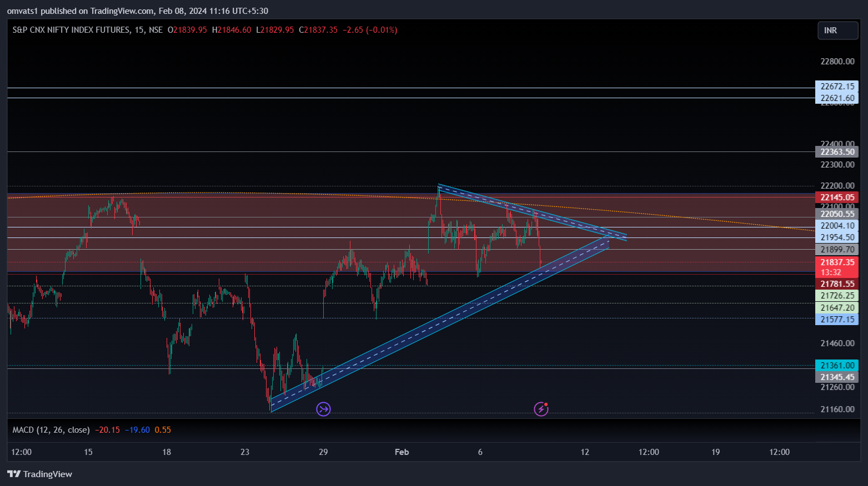This screenshot has height=486, width=868.
Task: Click the MACD histogram value 0.55
Action: click(x=163, y=430)
